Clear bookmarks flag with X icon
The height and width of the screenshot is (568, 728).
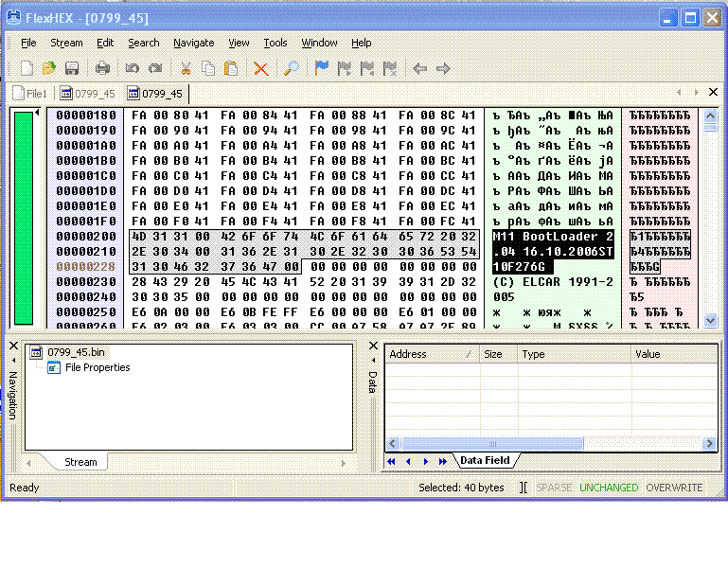[390, 69]
